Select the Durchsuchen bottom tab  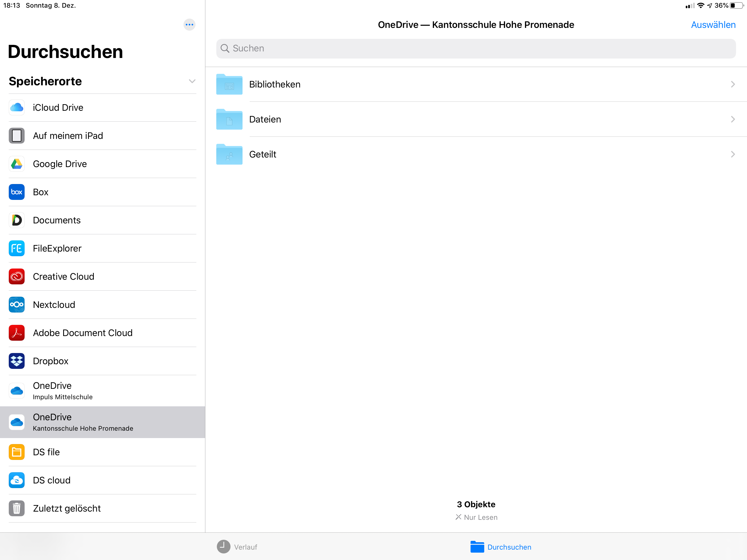[501, 547]
